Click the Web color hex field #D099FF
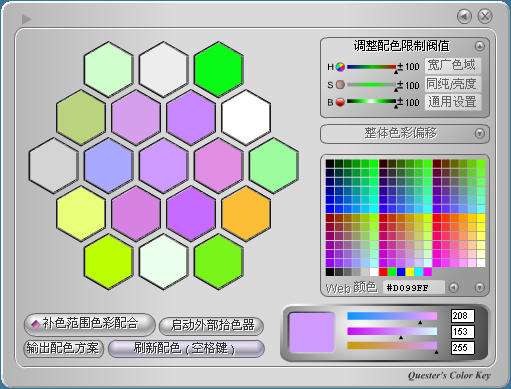511x389 pixels. tap(413, 287)
